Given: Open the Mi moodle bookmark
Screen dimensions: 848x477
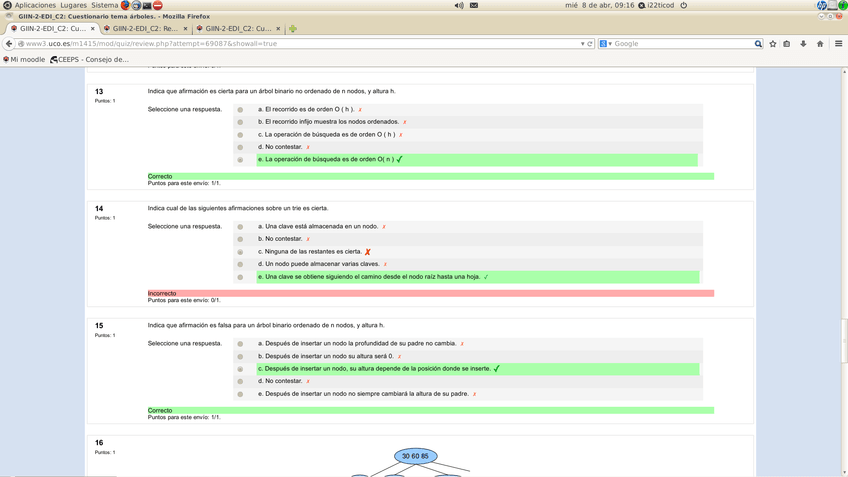Looking at the screenshot, I should [x=24, y=60].
